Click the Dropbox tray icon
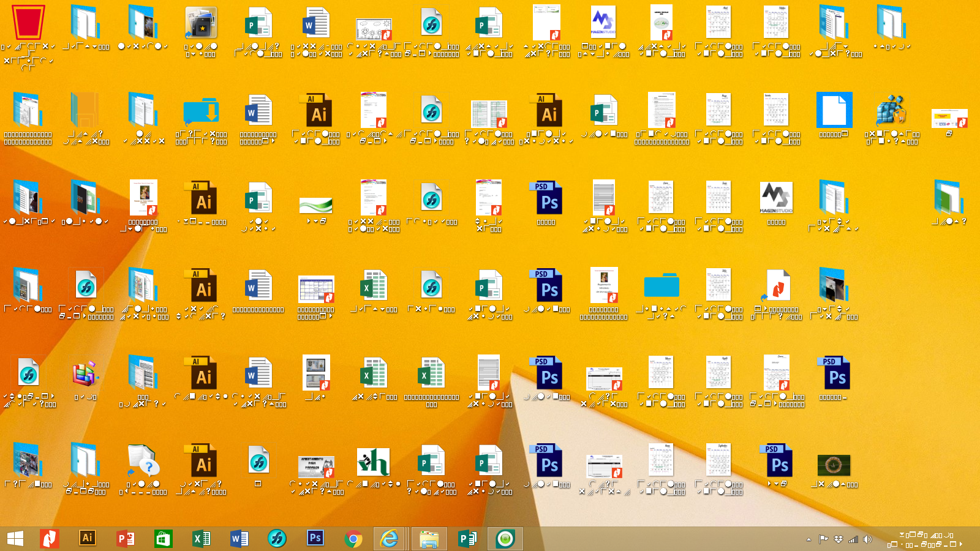The image size is (980, 551). [839, 539]
